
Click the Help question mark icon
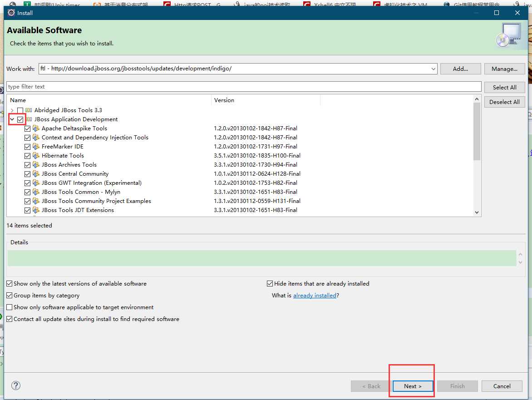[x=16, y=385]
